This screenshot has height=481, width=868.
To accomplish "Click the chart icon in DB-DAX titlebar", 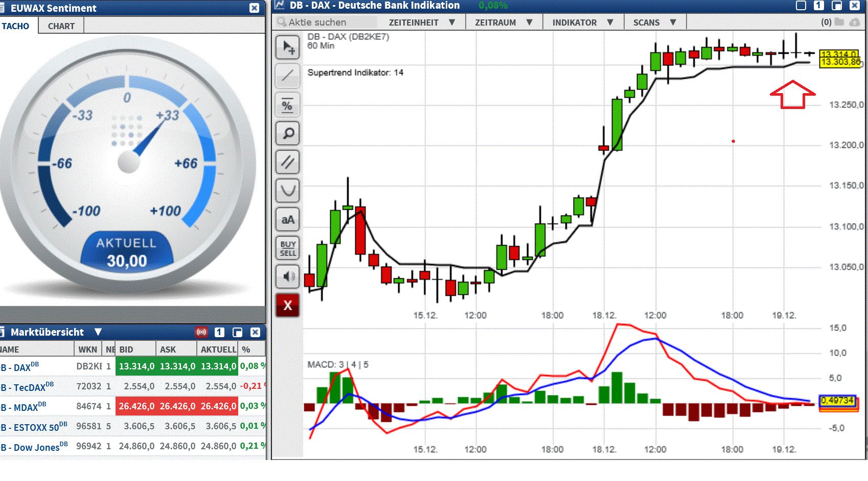I will pos(279,5).
